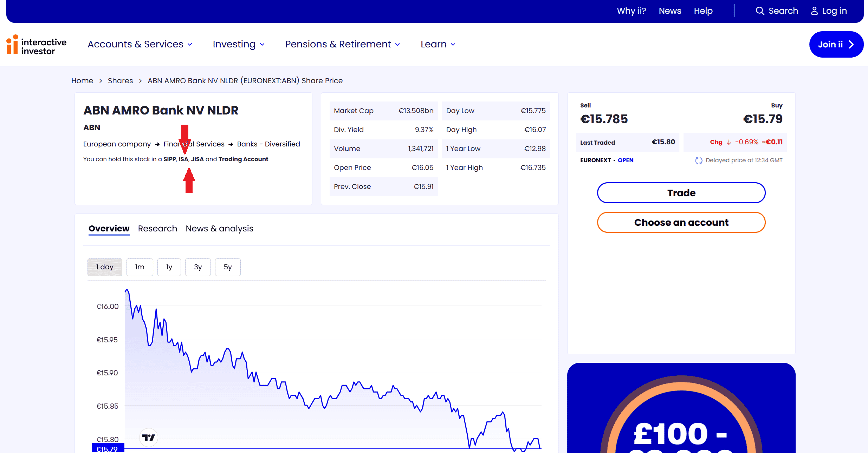The width and height of the screenshot is (868, 453).
Task: Select the 1 day chart range
Action: pyautogui.click(x=105, y=267)
